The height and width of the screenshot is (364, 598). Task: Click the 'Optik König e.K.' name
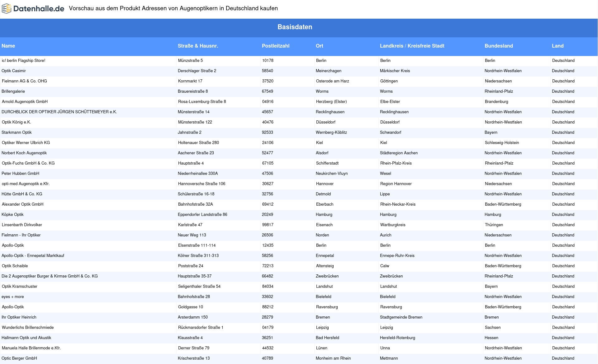[17, 122]
